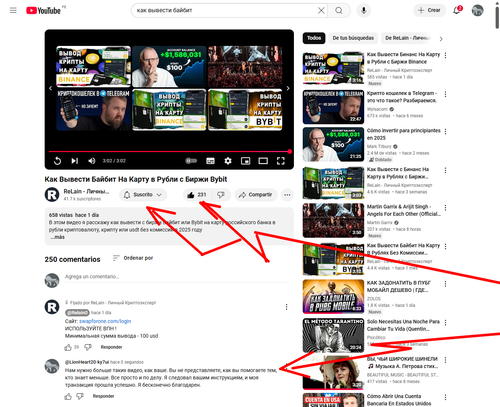
Task: Open options for Cómo invertir para principiantes
Action: (x=445, y=131)
